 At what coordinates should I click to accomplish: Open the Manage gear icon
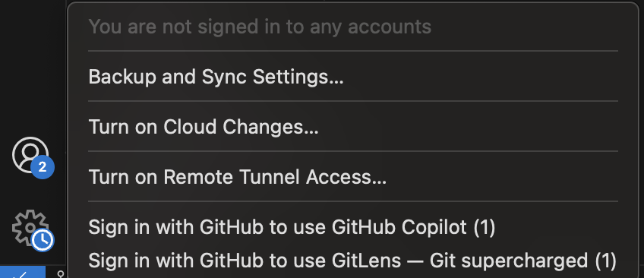point(30,228)
